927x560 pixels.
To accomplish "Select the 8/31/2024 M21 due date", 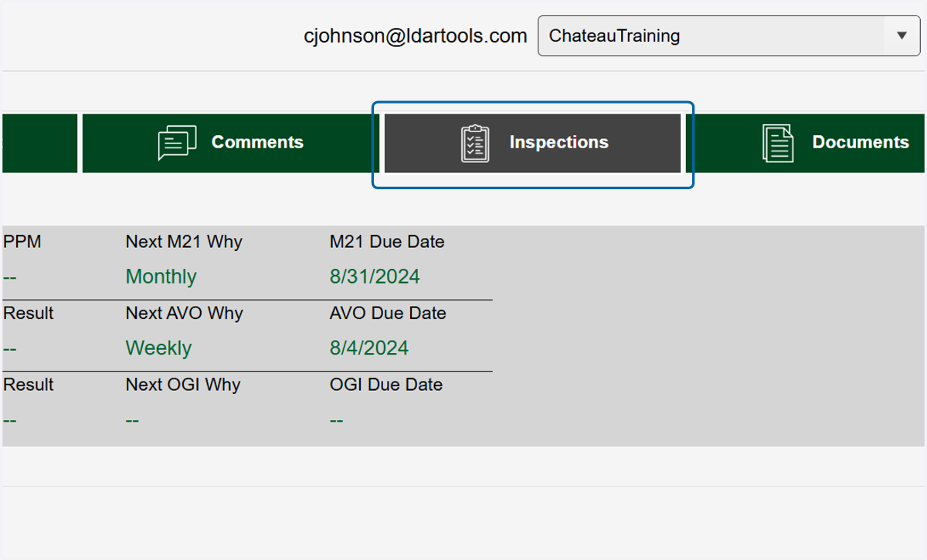I will tap(375, 277).
